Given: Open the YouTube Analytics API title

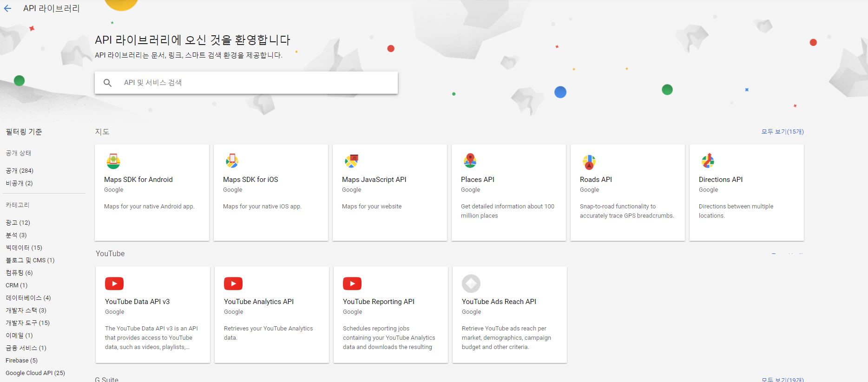Looking at the screenshot, I should pos(259,302).
